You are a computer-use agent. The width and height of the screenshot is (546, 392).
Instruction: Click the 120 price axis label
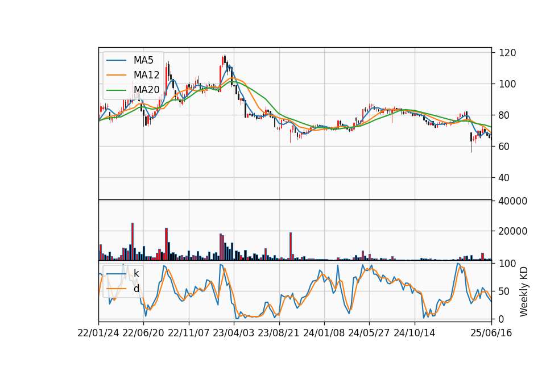click(x=507, y=53)
